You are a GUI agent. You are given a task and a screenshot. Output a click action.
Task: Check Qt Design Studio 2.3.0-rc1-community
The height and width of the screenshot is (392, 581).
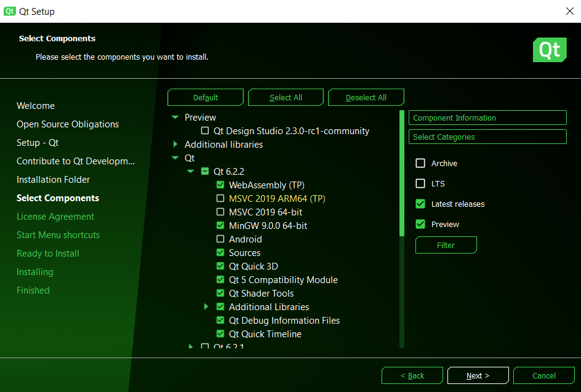tap(205, 130)
